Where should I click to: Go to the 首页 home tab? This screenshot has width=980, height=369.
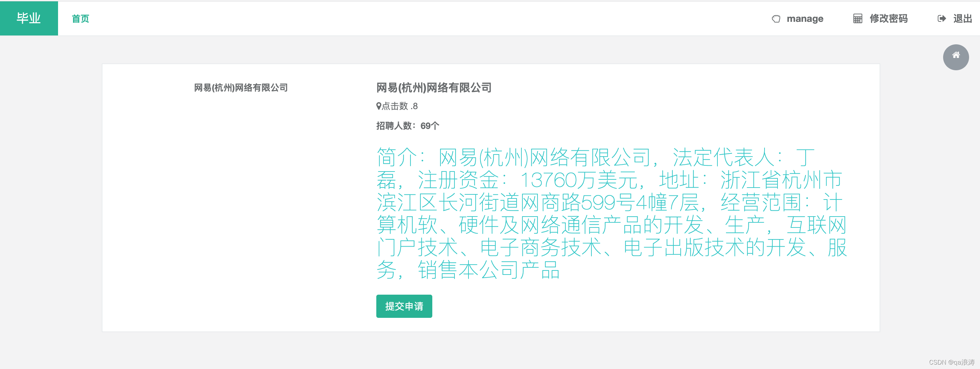click(x=80, y=19)
